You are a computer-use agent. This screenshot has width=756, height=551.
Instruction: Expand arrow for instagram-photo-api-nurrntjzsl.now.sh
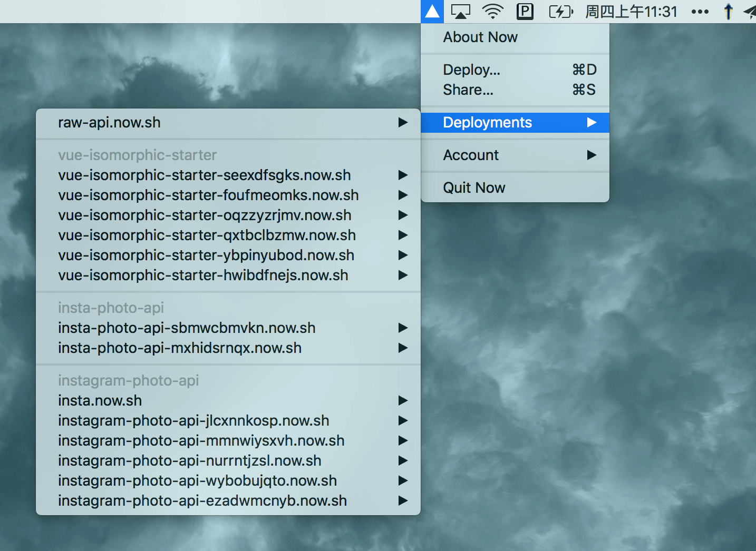[x=403, y=461]
